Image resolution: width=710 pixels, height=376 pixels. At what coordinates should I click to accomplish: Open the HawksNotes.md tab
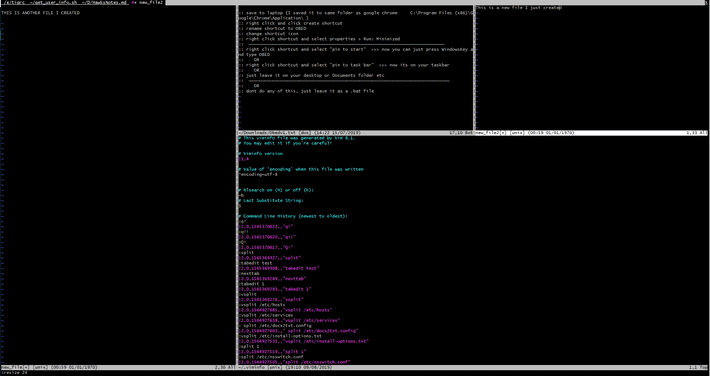click(x=105, y=2)
